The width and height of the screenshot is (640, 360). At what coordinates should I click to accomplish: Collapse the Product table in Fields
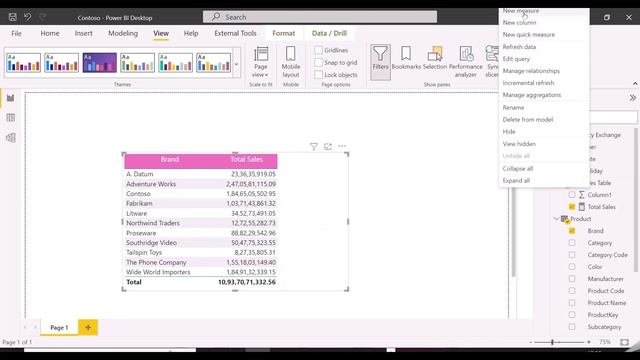556,219
